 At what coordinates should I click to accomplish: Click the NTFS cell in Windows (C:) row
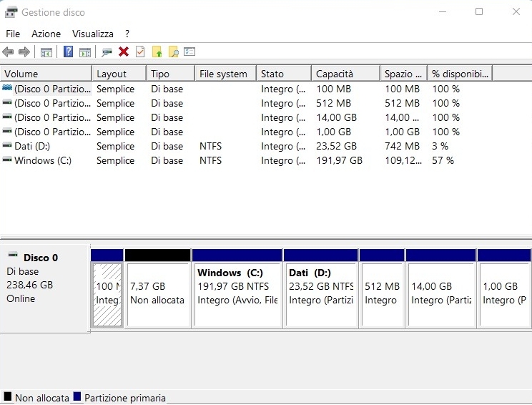(210, 160)
